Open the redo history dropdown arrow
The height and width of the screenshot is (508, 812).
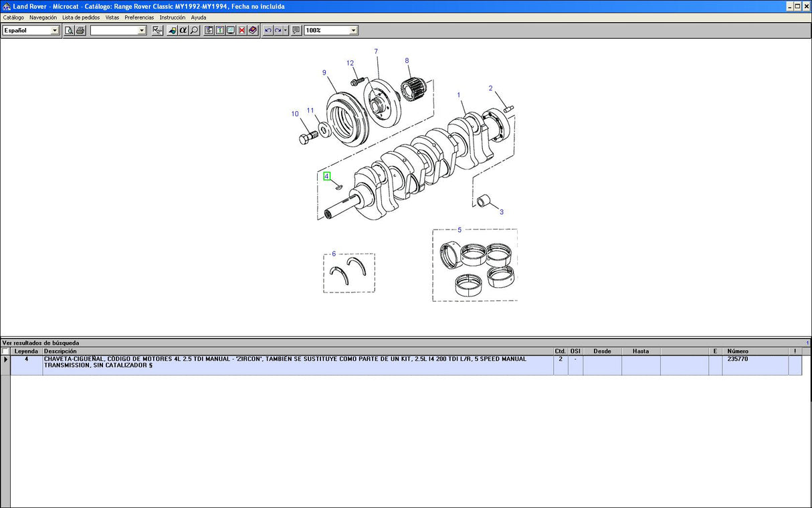(x=284, y=30)
